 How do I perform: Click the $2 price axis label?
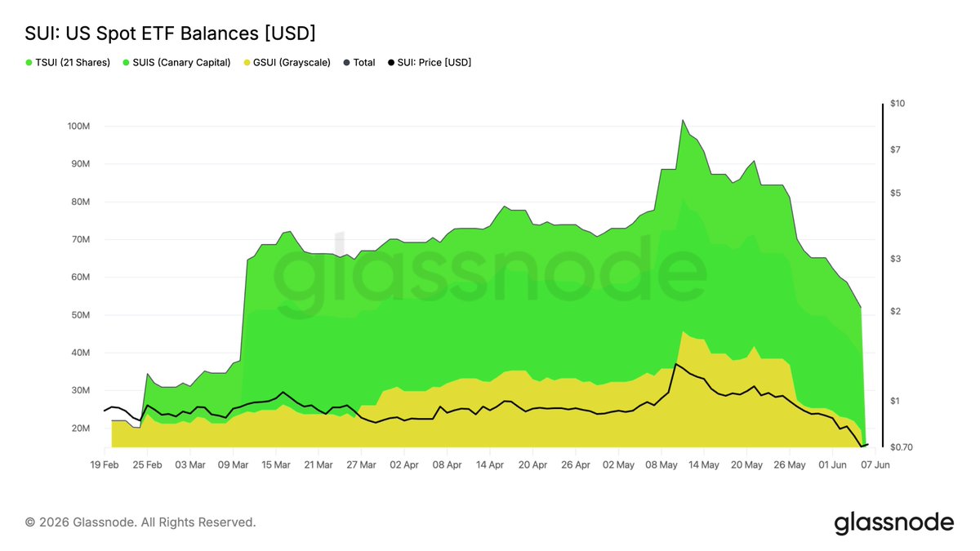[x=895, y=312]
